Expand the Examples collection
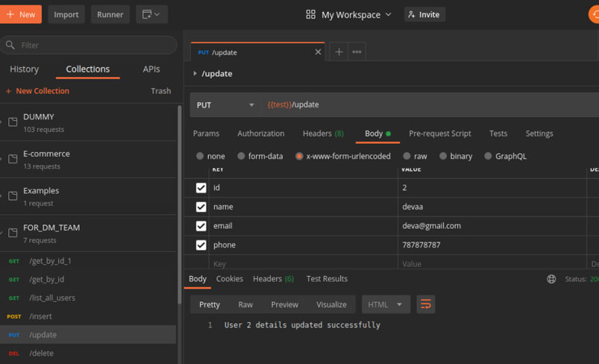The image size is (599, 364). [x=1, y=196]
